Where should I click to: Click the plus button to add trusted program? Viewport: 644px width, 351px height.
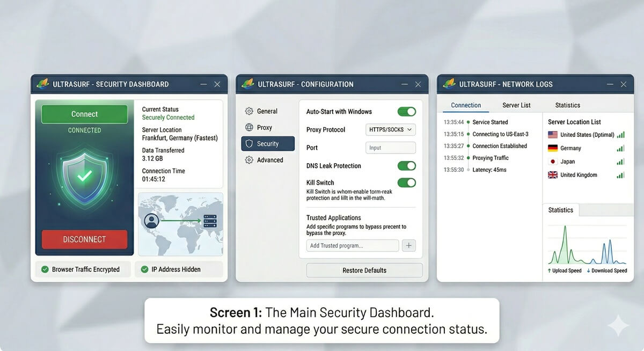408,245
